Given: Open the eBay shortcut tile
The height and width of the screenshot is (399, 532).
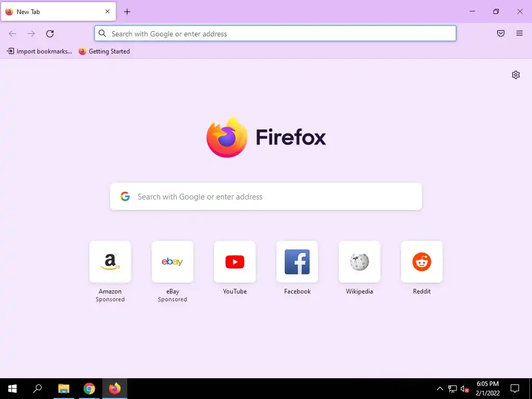Looking at the screenshot, I should tap(172, 262).
